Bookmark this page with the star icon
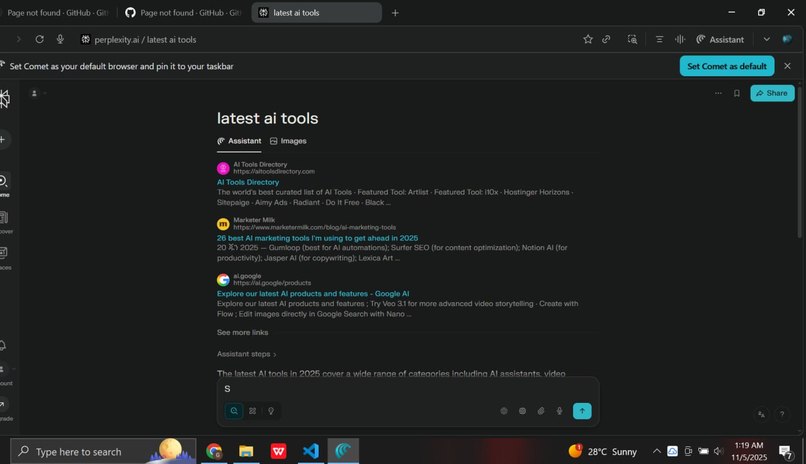This screenshot has height=464, width=806. [x=588, y=39]
